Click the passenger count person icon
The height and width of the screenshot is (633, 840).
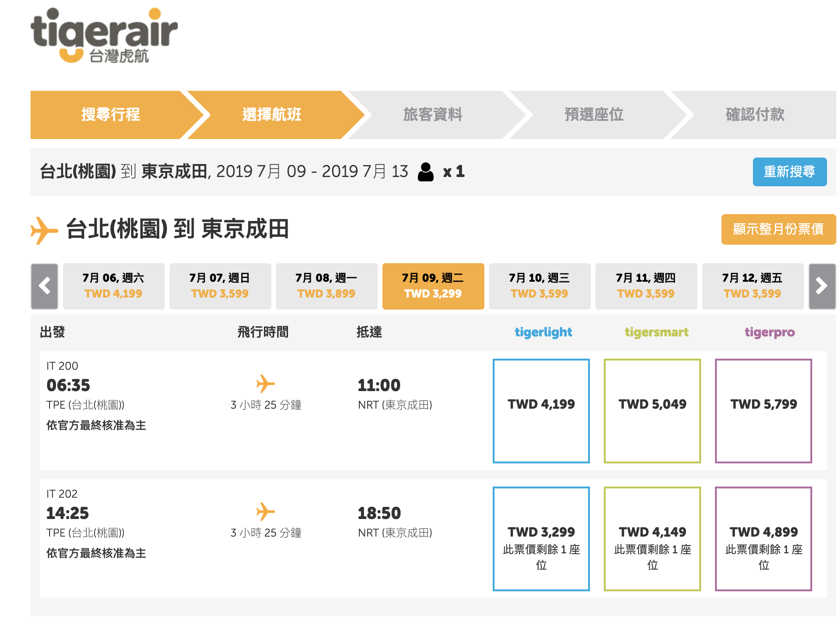(426, 172)
